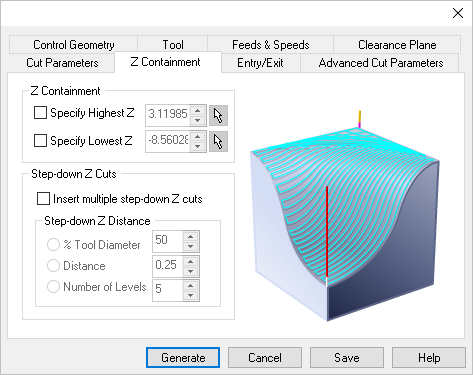
Task: Increase step-down Distance value
Action: [x=191, y=262]
